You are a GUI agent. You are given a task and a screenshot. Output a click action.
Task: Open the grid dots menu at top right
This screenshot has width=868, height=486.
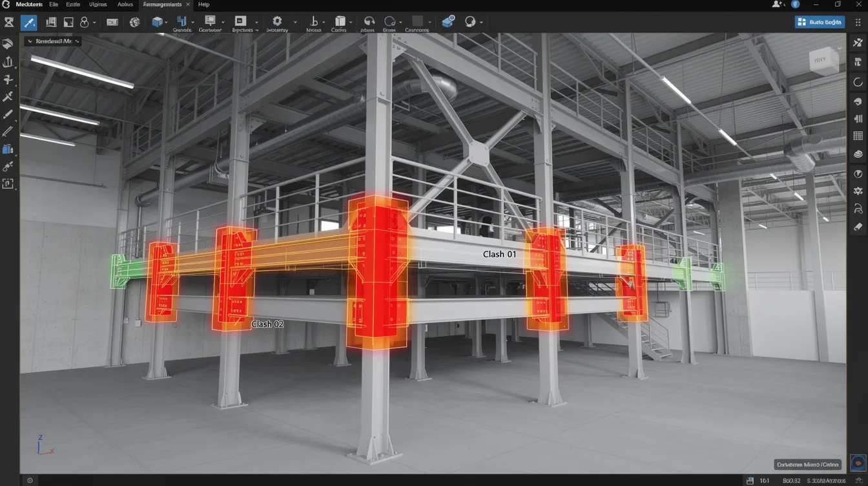[x=858, y=23]
